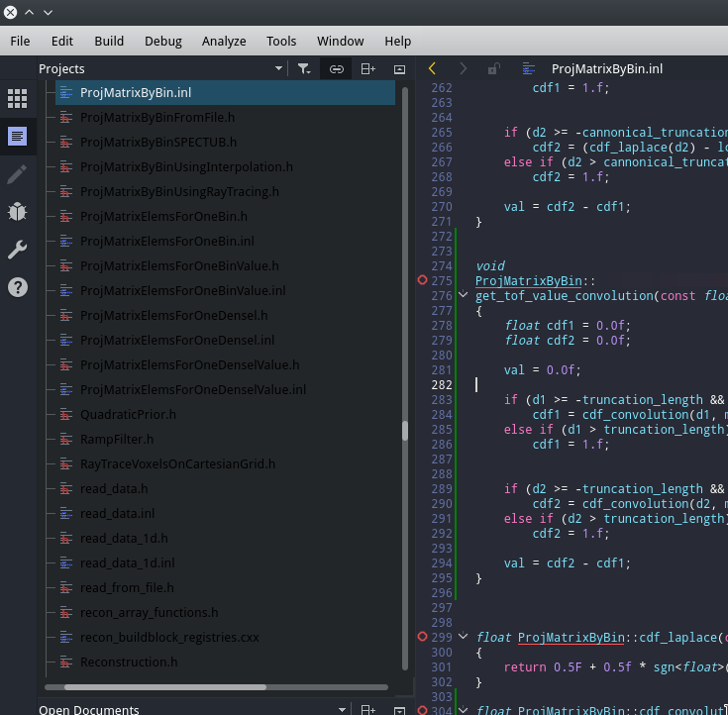
Task: Select RayTraceVoxelsOnCartesianGrid.h file
Action: (x=178, y=463)
